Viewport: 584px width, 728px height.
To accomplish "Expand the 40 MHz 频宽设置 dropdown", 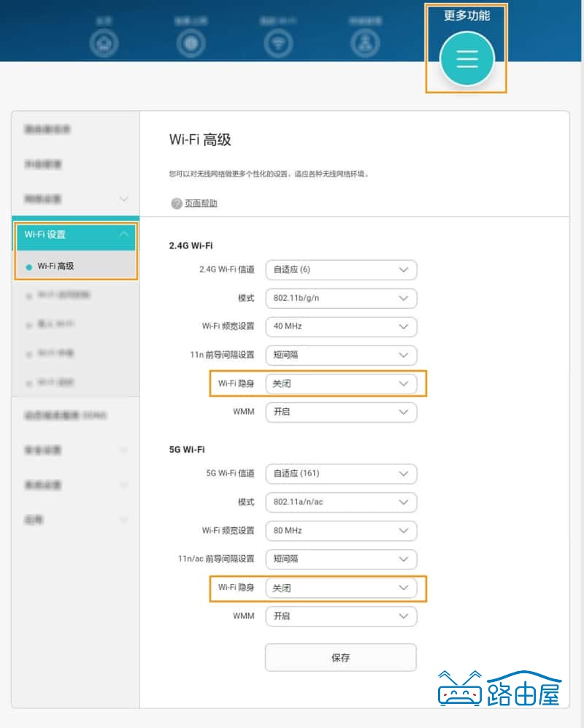I will click(341, 326).
